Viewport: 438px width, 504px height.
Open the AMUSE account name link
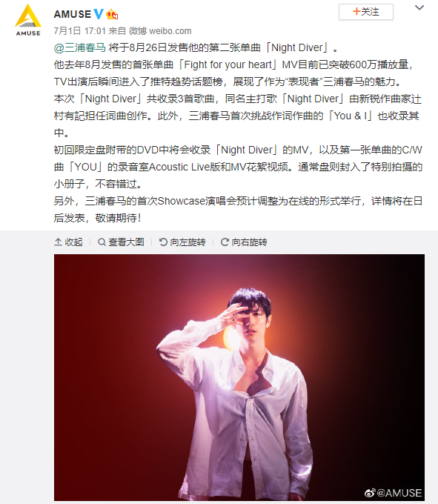point(73,14)
